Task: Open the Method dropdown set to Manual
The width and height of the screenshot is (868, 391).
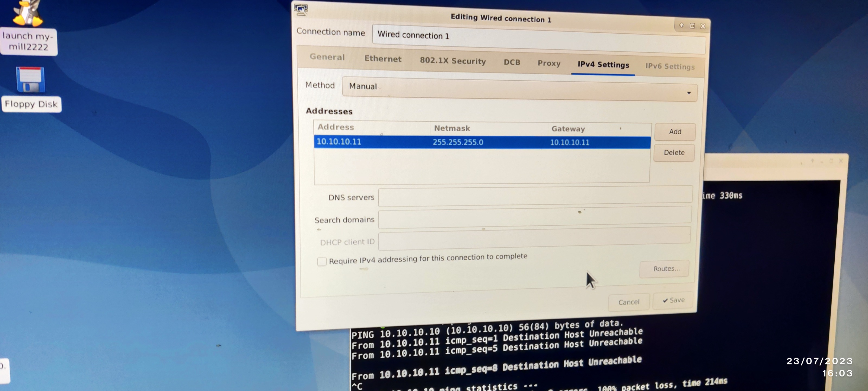Action: tap(519, 89)
